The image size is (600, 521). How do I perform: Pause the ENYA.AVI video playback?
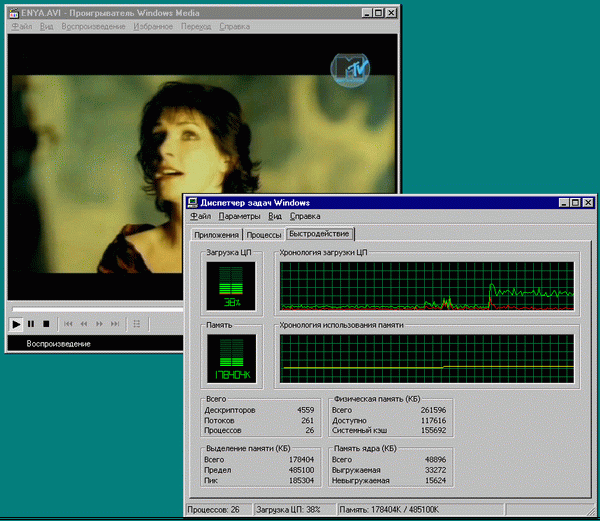pos(31,324)
